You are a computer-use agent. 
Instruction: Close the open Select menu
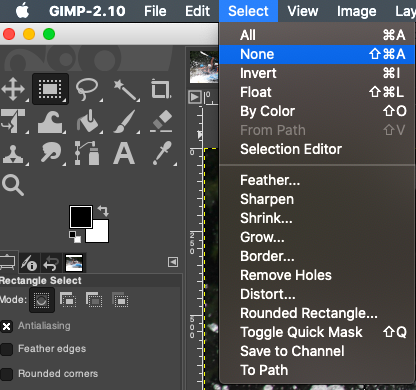[x=248, y=11]
